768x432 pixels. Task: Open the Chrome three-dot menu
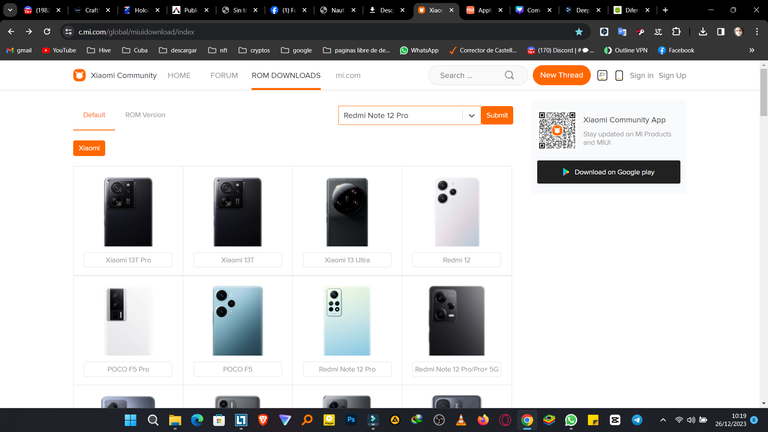click(x=757, y=31)
